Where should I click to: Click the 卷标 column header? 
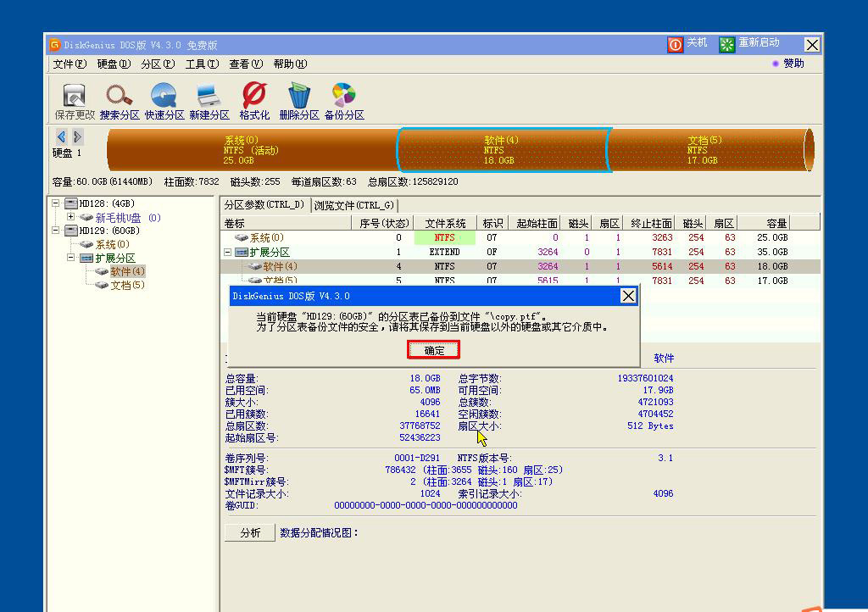tap(287, 224)
